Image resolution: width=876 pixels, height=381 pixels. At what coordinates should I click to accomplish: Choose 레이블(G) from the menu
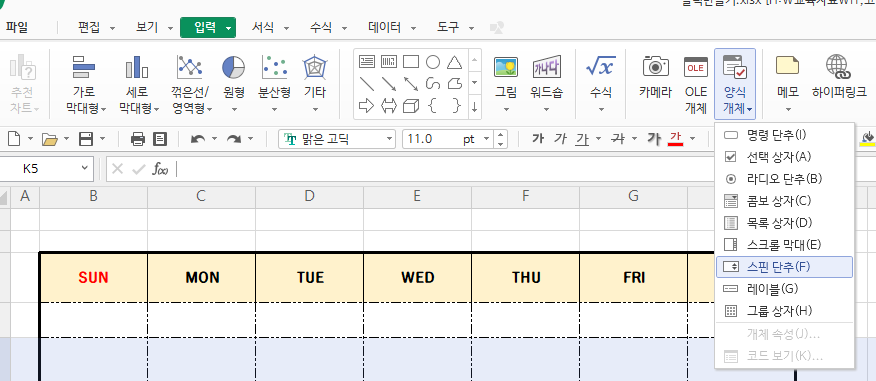pyautogui.click(x=784, y=289)
